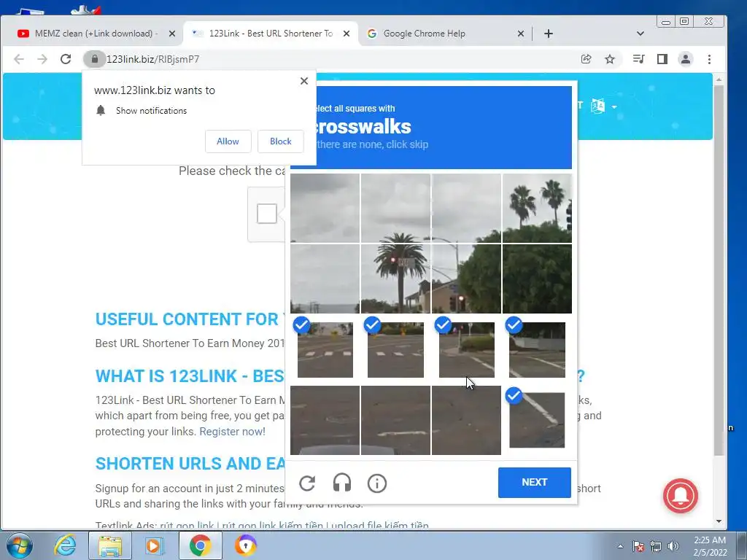Open the Windows Start menu

(x=19, y=545)
